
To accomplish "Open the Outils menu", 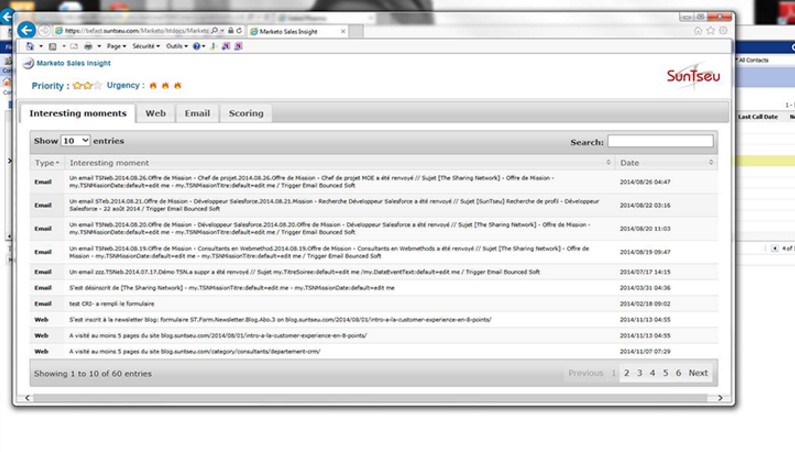I will point(176,46).
